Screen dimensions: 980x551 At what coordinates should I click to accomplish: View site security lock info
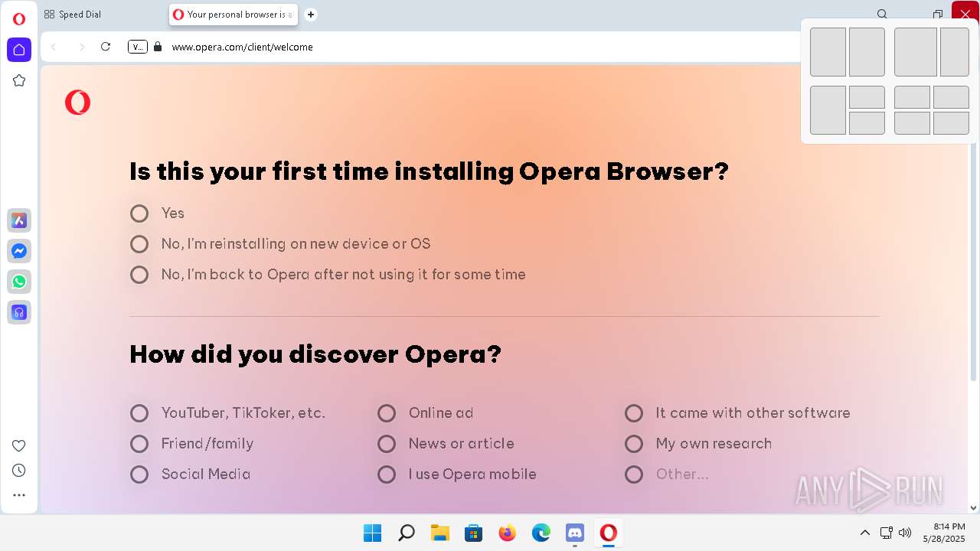coord(158,47)
